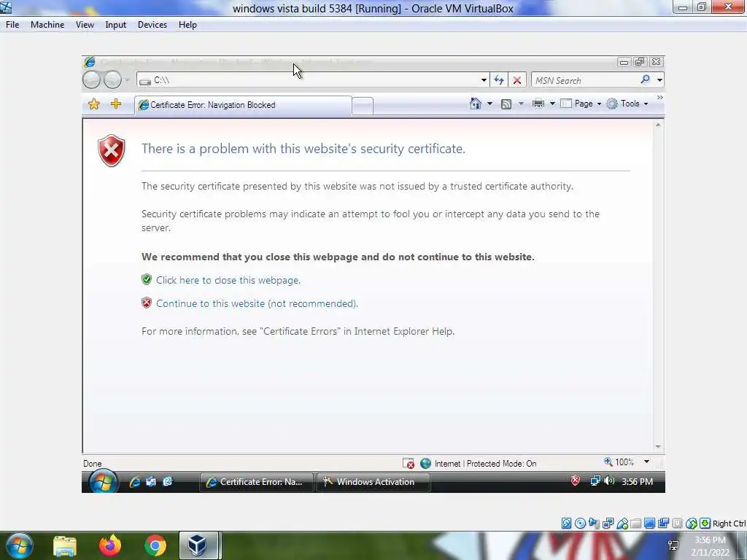
Task: Click VirtualBox icon on host taskbar
Action: (x=198, y=545)
